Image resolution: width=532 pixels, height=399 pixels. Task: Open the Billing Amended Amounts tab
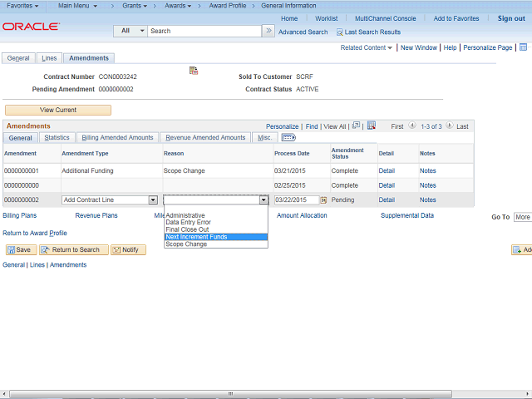(x=117, y=137)
